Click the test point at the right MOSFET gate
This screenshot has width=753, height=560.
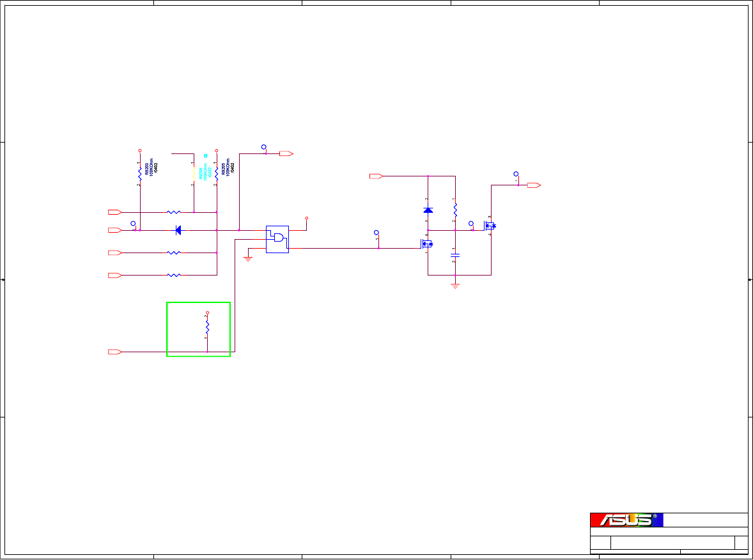click(x=471, y=223)
